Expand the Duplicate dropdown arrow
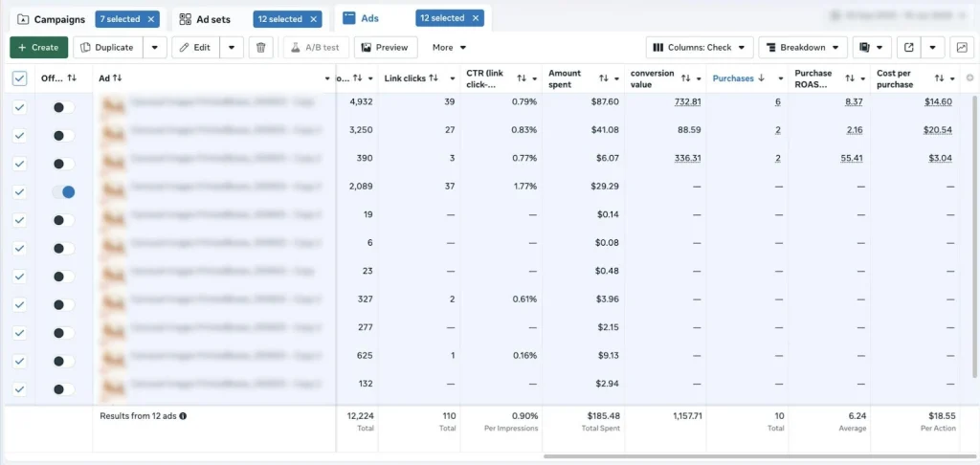 click(154, 47)
